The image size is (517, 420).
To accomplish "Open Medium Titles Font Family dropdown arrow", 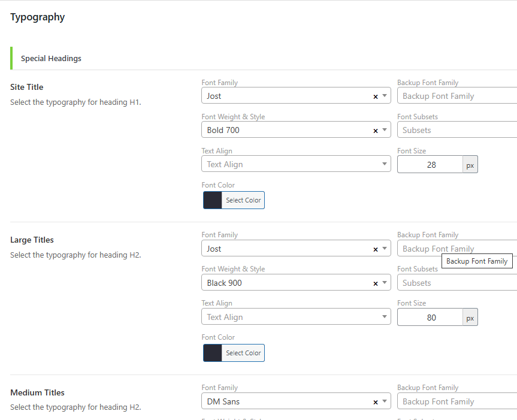I will 385,401.
